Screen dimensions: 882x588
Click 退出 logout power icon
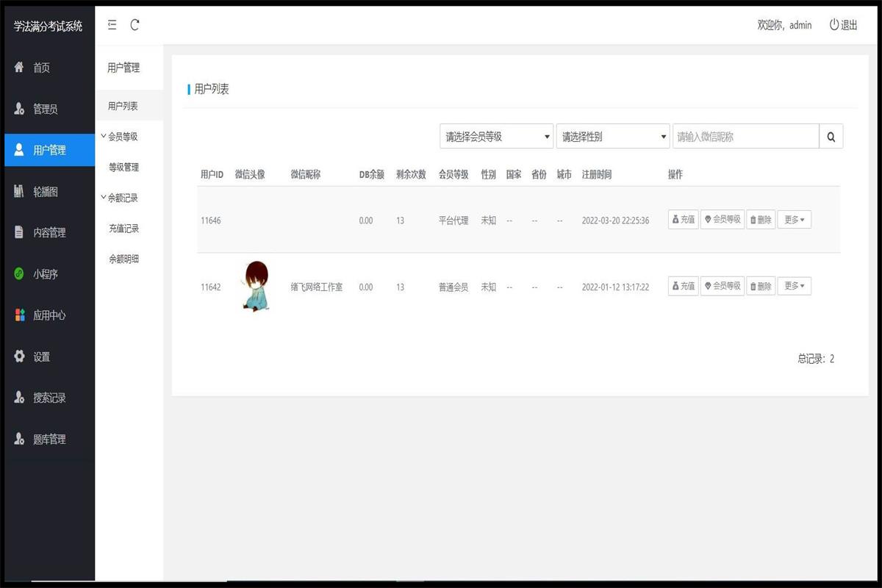(834, 25)
